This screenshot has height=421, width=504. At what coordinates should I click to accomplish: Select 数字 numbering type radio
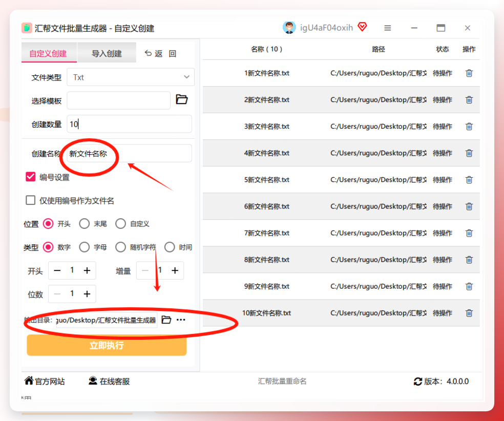click(x=48, y=247)
